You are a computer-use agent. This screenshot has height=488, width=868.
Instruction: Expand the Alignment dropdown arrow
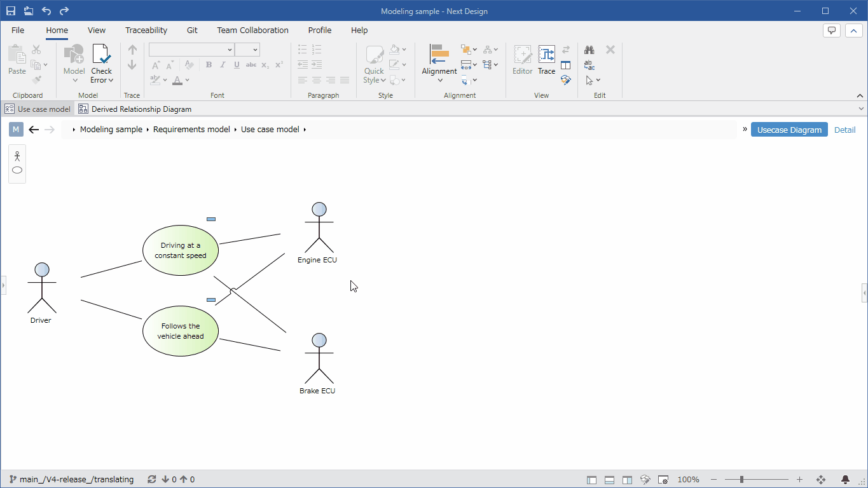(439, 81)
